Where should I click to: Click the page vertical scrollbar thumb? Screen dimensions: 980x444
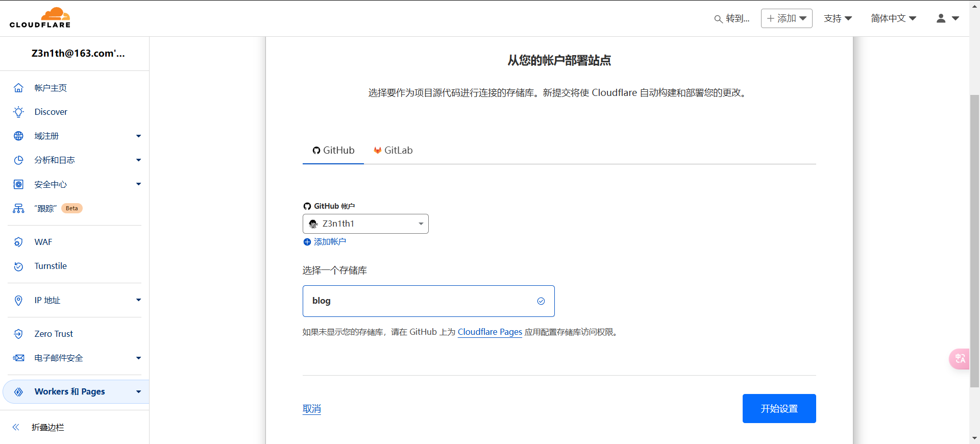975,241
